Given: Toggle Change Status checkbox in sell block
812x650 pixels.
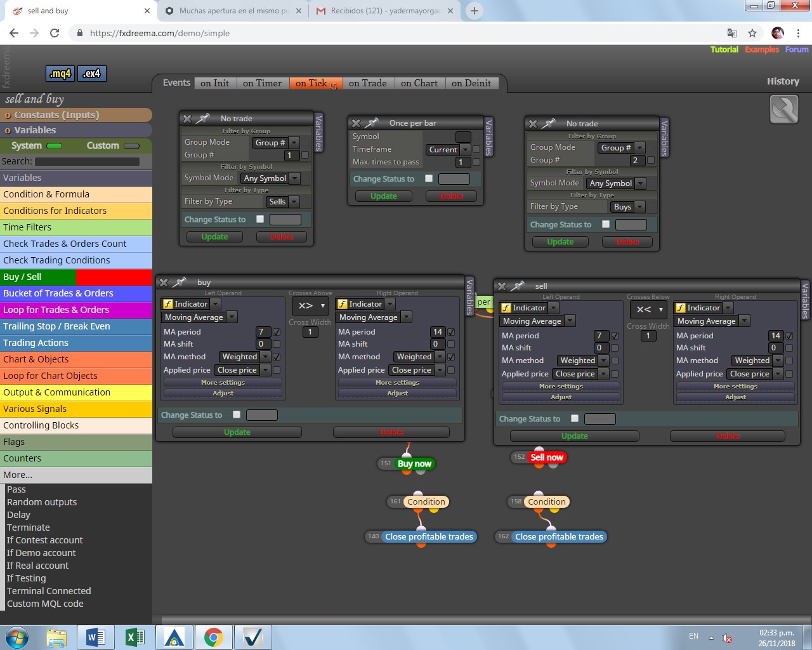Looking at the screenshot, I should 575,418.
